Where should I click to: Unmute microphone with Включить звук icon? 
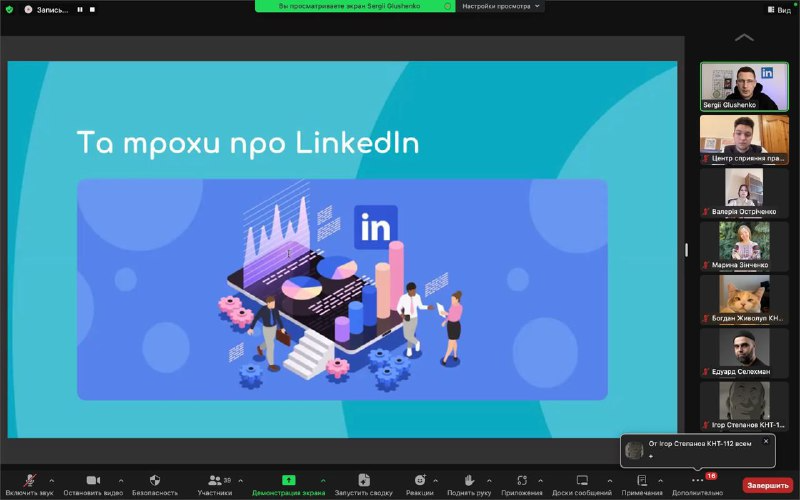tap(30, 481)
